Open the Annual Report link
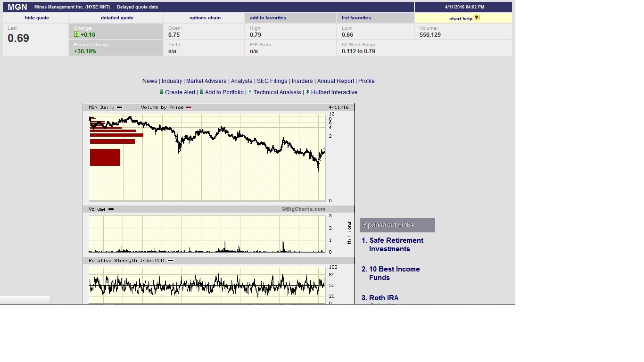This screenshot has height=362, width=644. coord(336,81)
